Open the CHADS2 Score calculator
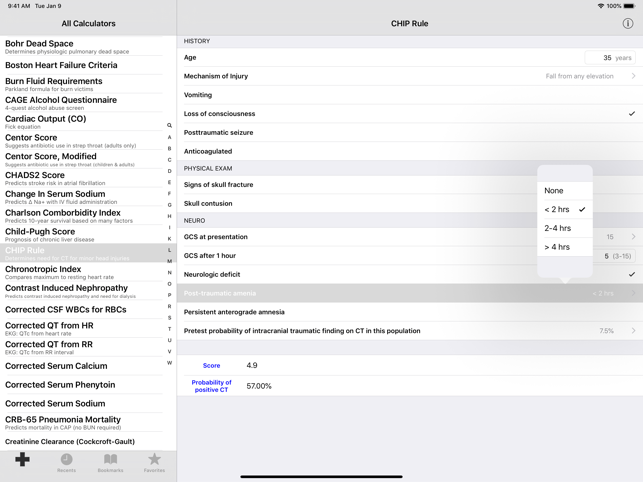Viewport: 643px width, 482px height. click(x=82, y=178)
